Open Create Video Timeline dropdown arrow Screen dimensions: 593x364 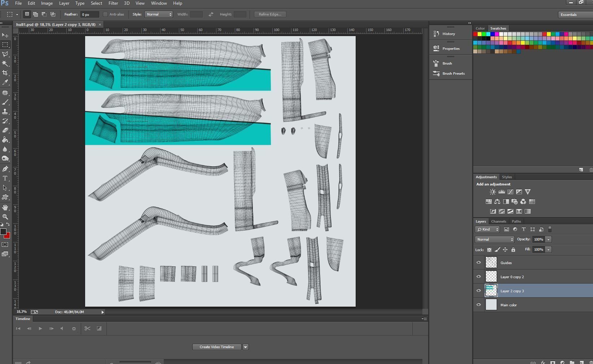(x=245, y=347)
